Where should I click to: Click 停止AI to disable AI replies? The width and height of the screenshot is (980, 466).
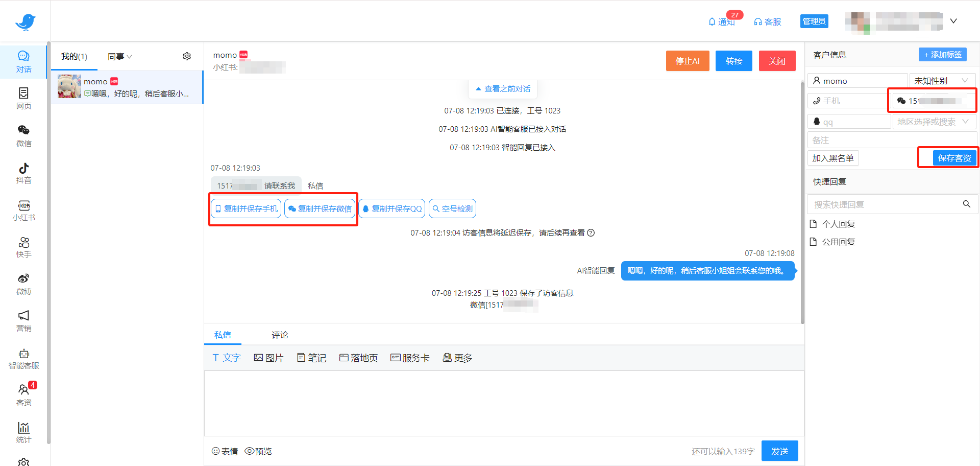687,61
